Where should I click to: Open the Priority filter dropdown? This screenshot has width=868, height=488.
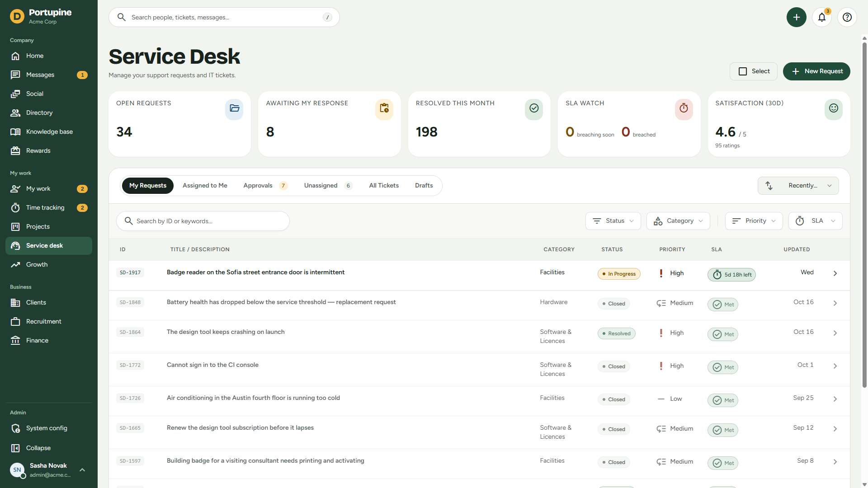point(754,221)
